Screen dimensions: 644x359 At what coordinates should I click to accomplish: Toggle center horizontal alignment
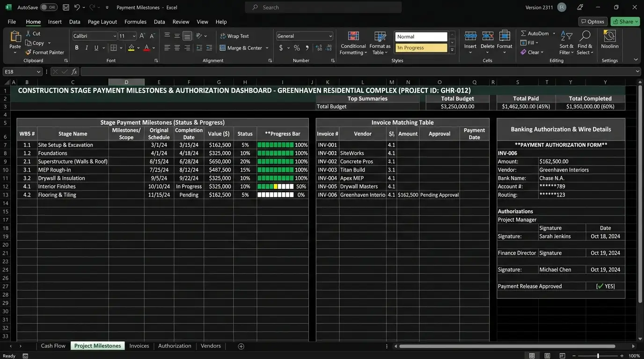point(177,48)
